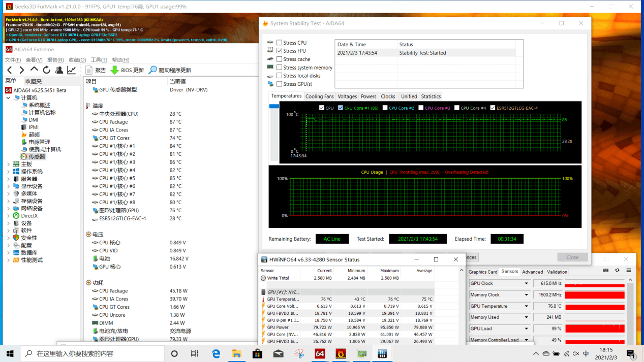This screenshot has width=644, height=362.
Task: Expand the 操作系统 tree node
Action: pos(8,172)
